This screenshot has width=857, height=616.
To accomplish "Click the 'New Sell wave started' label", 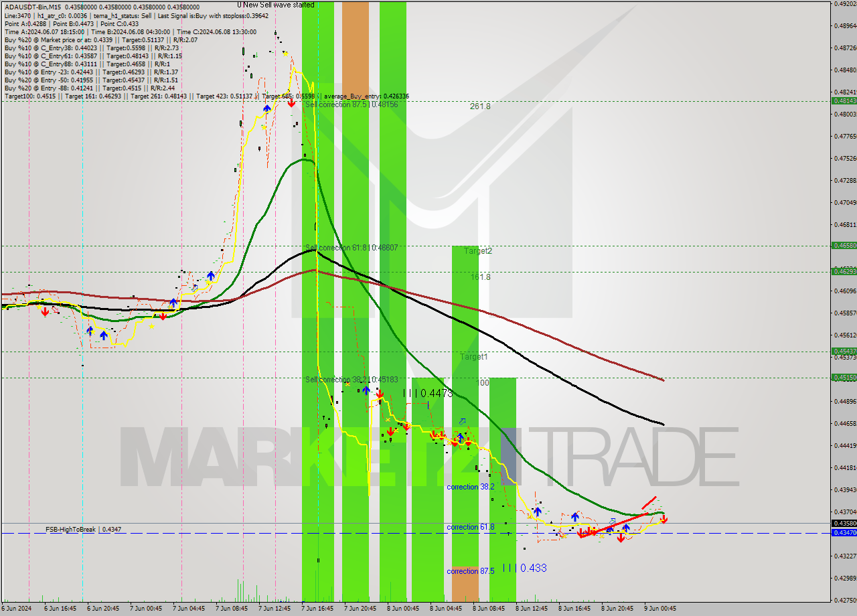I will coord(280,5).
